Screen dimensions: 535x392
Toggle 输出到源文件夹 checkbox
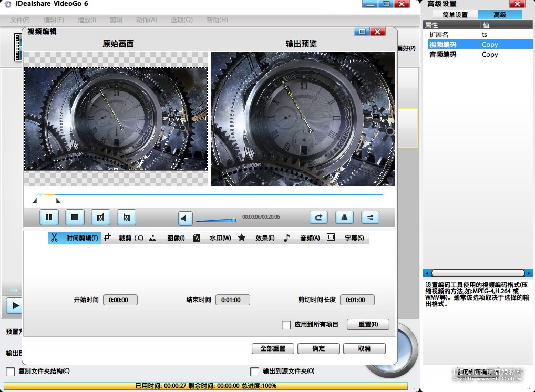coord(254,372)
